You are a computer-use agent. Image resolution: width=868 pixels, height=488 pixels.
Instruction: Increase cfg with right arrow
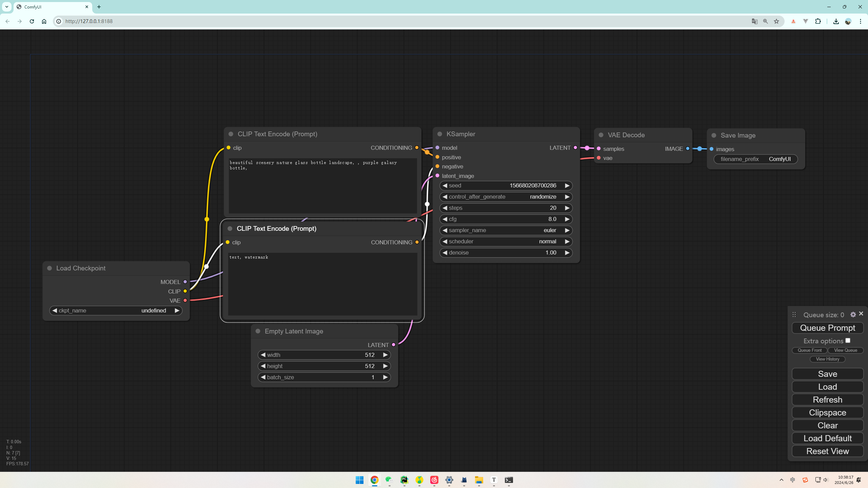[567, 219]
